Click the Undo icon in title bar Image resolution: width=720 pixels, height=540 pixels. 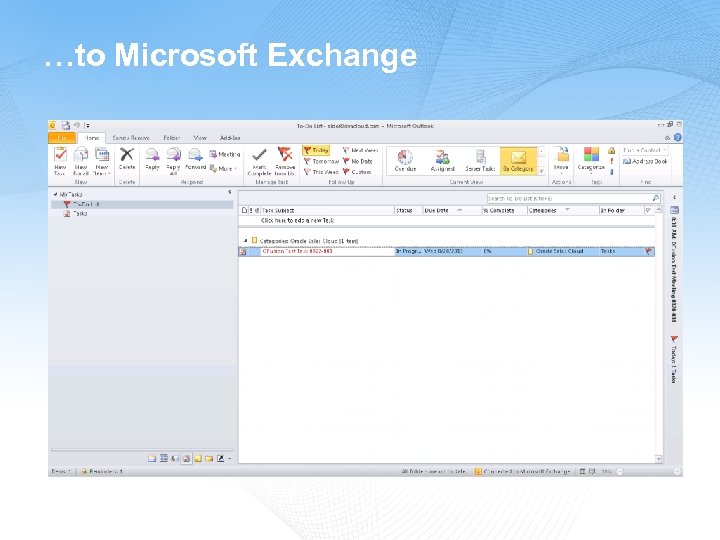tap(77, 125)
